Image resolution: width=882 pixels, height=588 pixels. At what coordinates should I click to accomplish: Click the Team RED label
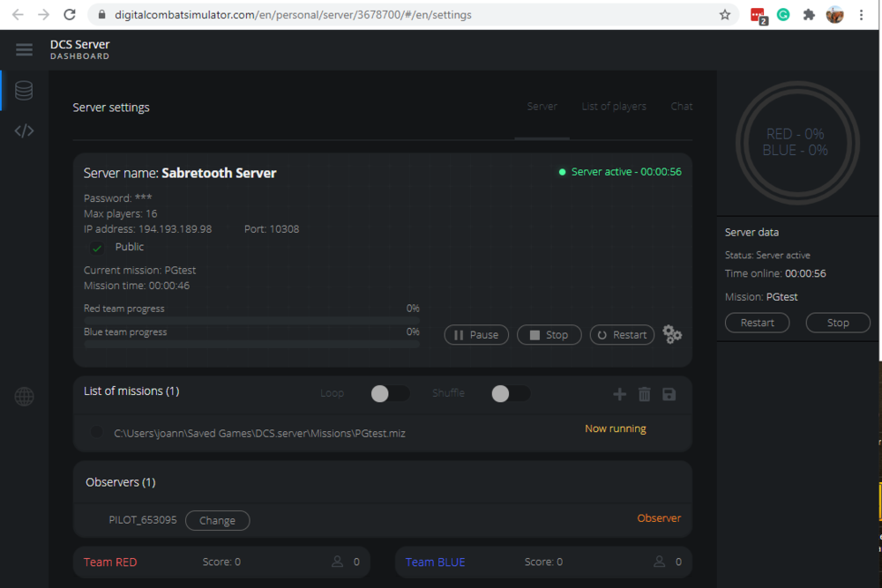click(110, 562)
